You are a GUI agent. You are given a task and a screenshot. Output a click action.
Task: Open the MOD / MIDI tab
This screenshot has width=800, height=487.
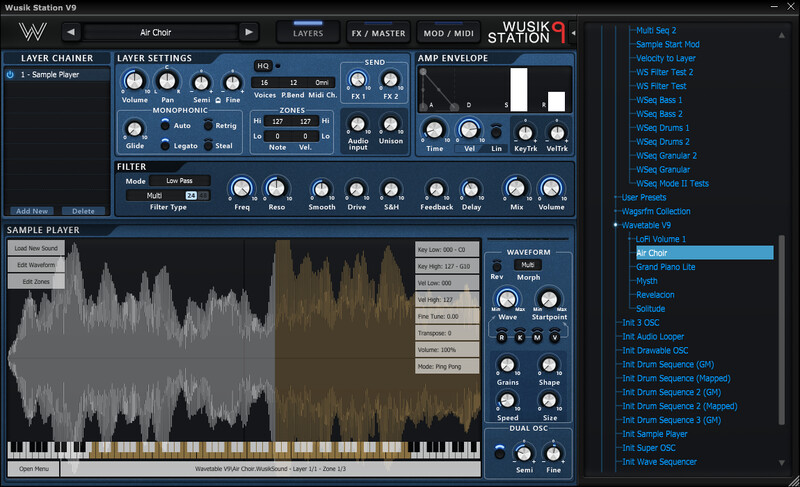coord(448,33)
